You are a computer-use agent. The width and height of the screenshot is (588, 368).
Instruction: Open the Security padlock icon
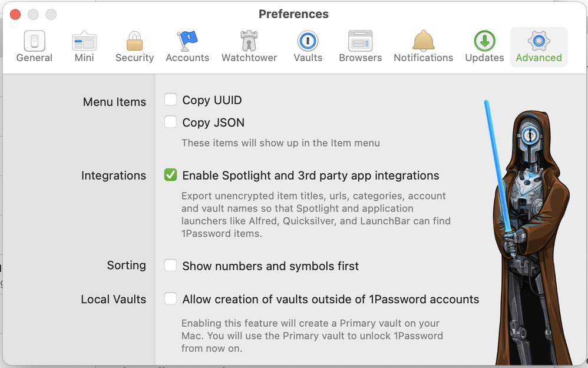(134, 41)
